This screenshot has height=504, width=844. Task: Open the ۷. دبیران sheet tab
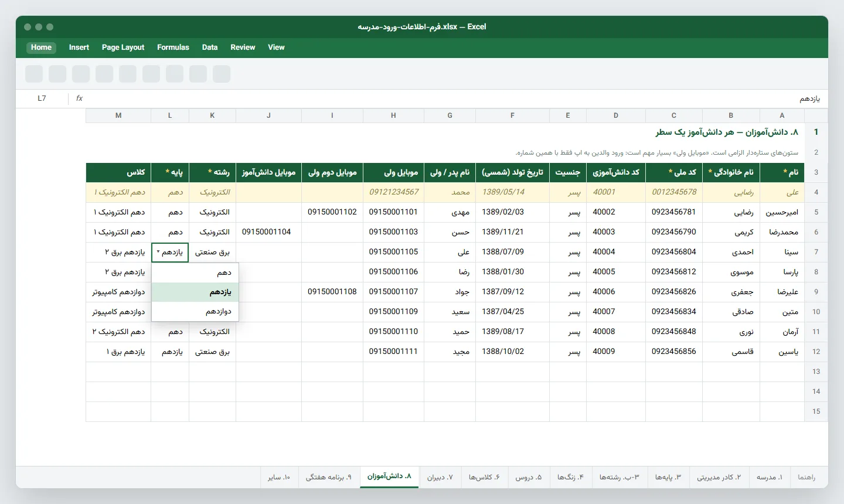point(440,477)
